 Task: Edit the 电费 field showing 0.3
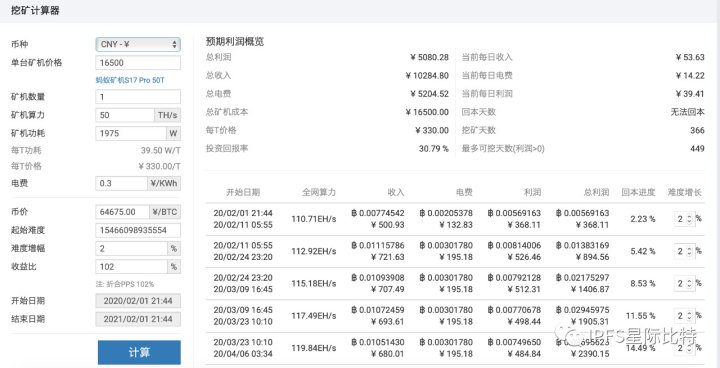point(121,183)
